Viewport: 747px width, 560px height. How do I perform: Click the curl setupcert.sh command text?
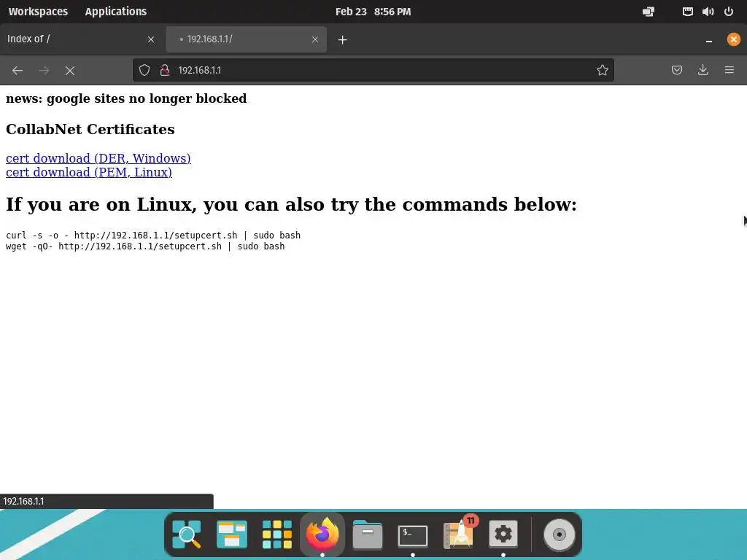pyautogui.click(x=153, y=236)
